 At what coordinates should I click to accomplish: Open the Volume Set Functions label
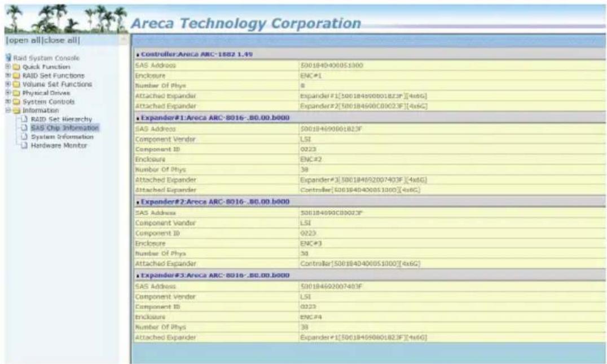coord(58,85)
